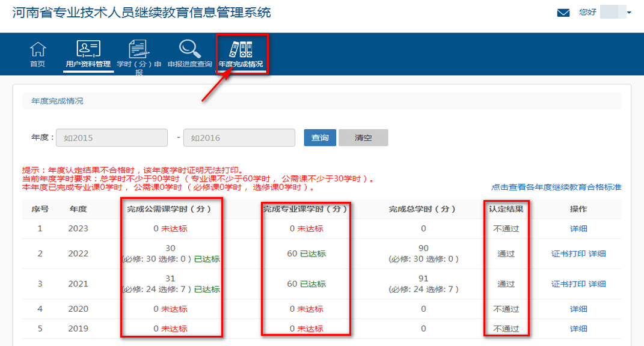The image size is (644, 346).
Task: Open 详细 link for year 2021
Action: click(597, 284)
